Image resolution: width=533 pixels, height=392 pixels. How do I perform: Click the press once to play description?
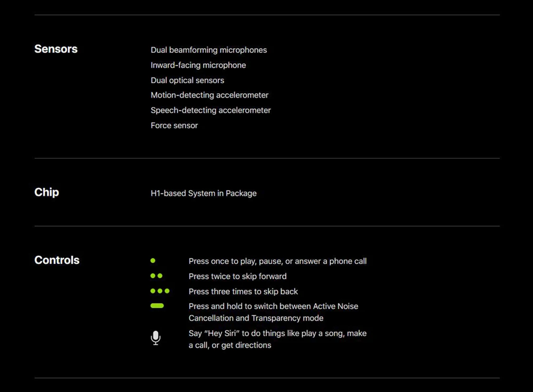tap(277, 261)
